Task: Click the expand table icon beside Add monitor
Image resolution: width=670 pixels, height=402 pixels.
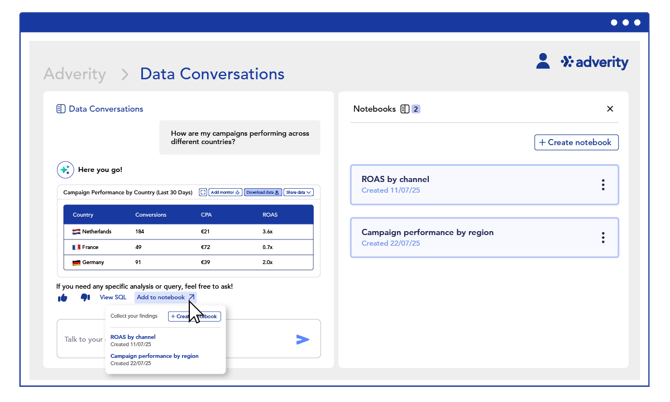Action: (203, 192)
